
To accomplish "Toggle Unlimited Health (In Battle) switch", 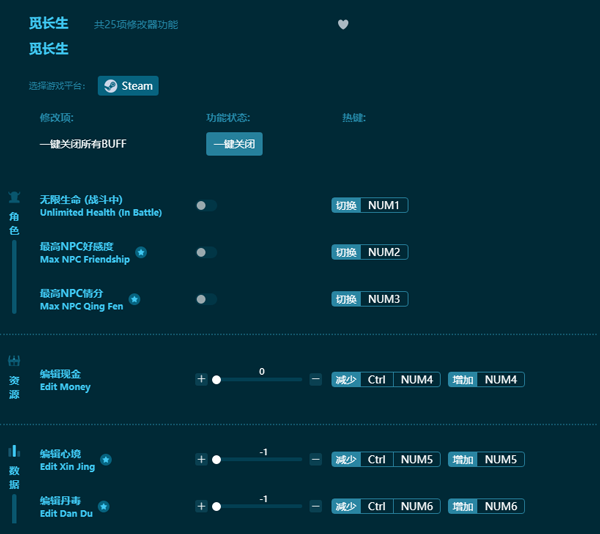I will [x=206, y=205].
